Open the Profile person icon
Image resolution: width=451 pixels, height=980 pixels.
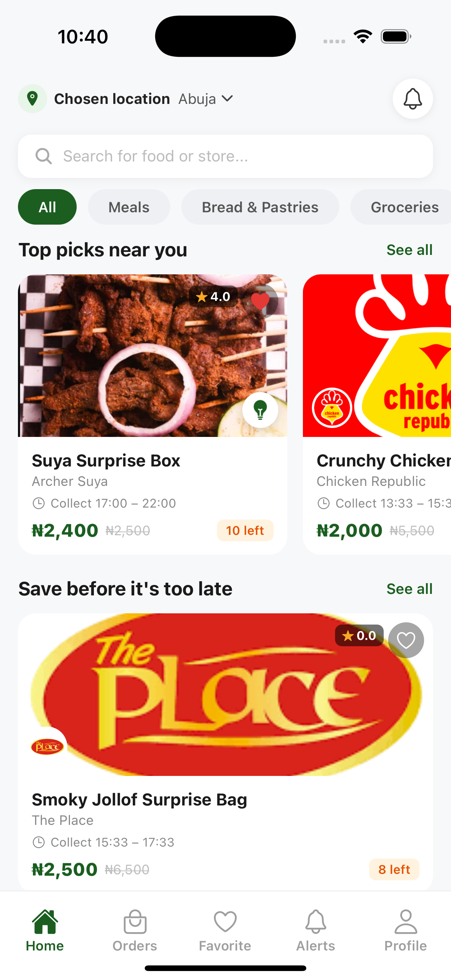tap(406, 921)
